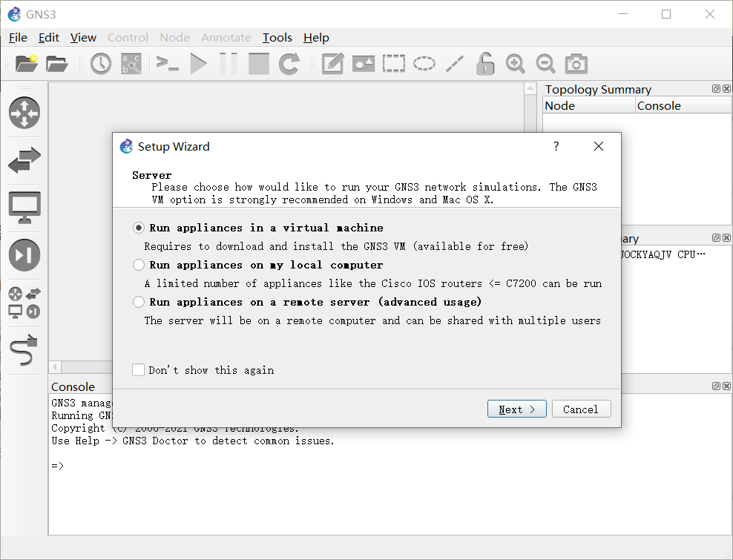Image resolution: width=733 pixels, height=560 pixels.
Task: Open the Edit menu
Action: click(49, 37)
